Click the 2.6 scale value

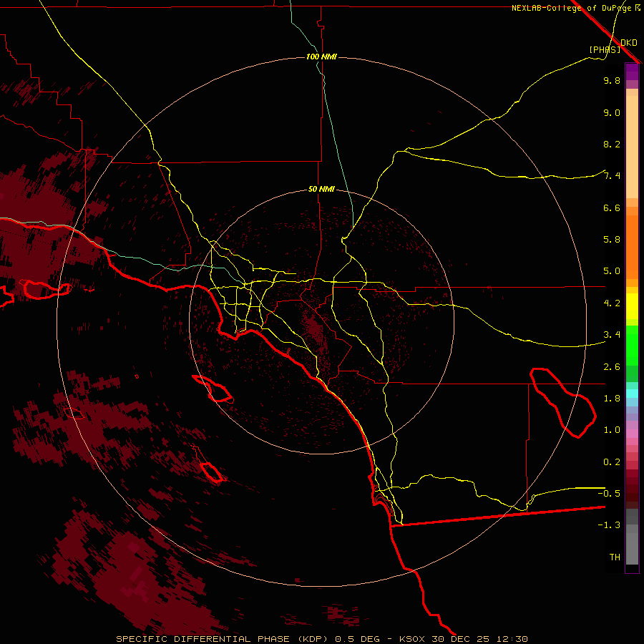[612, 367]
